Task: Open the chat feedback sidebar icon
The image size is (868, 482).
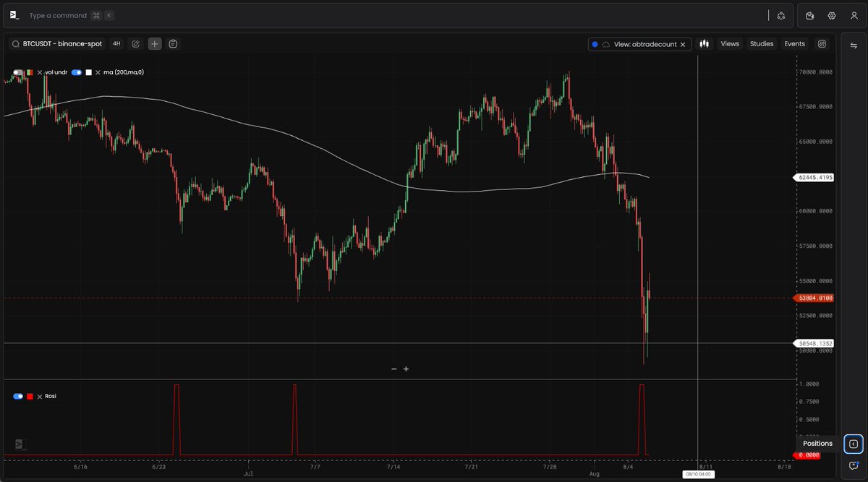Action: [x=854, y=465]
